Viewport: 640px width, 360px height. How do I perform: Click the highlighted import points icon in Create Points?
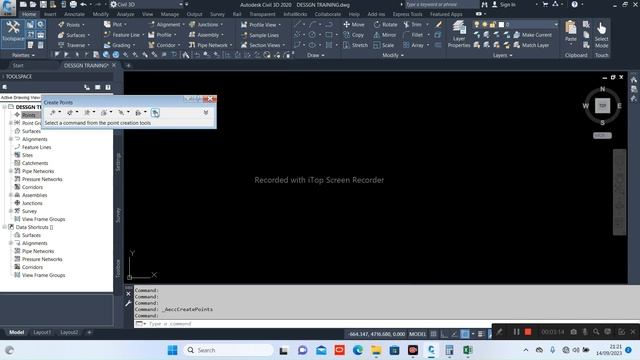(x=155, y=113)
